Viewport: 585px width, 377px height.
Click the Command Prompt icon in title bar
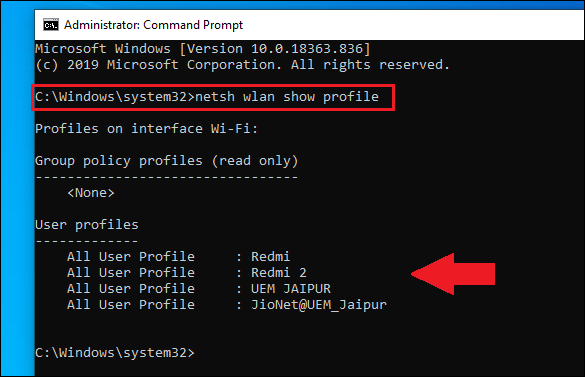click(51, 25)
